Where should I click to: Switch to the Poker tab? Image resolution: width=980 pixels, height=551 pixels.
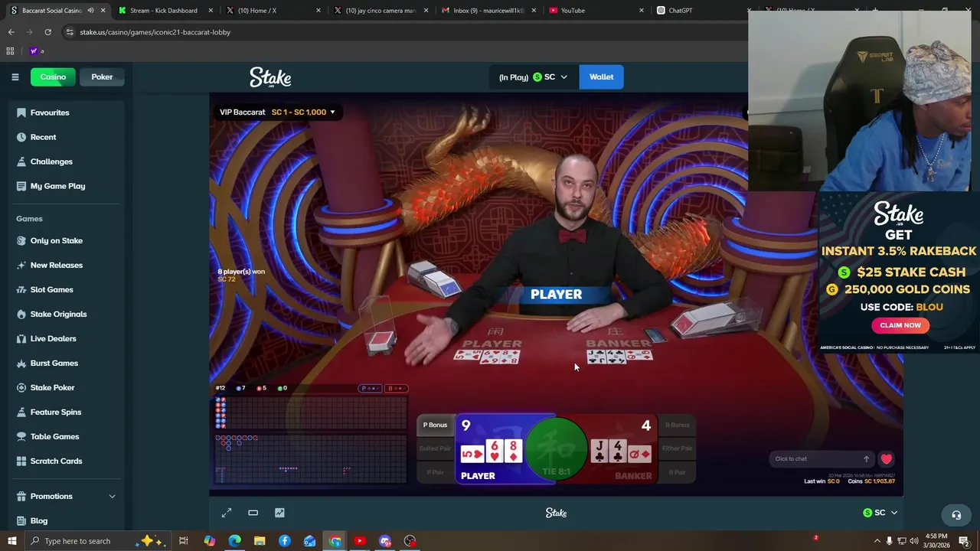(102, 77)
